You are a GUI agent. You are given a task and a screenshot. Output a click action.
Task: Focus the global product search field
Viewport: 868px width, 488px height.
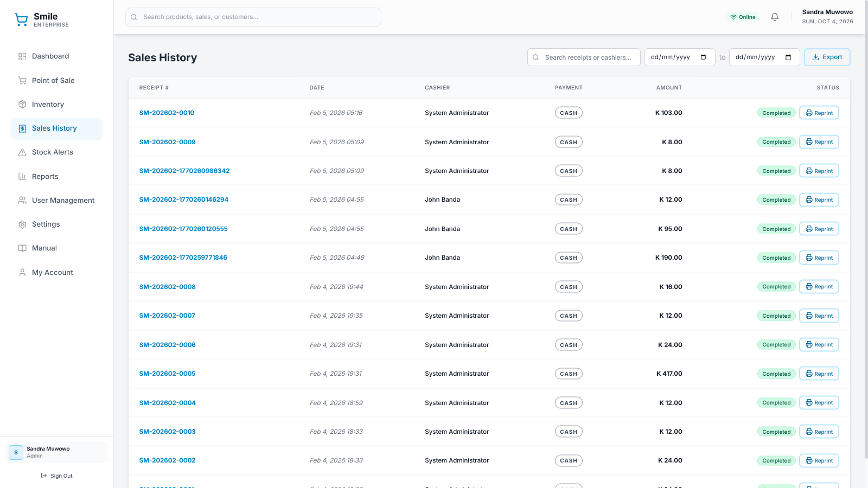coord(253,17)
